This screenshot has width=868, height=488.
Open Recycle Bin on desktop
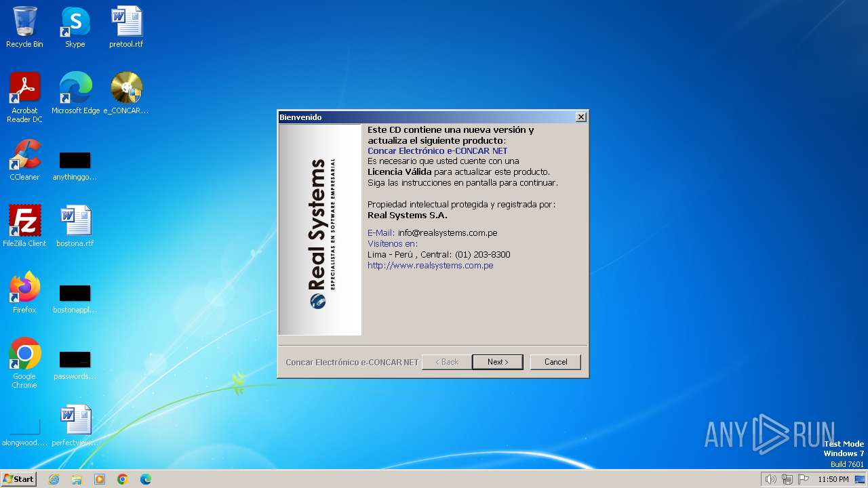[24, 28]
